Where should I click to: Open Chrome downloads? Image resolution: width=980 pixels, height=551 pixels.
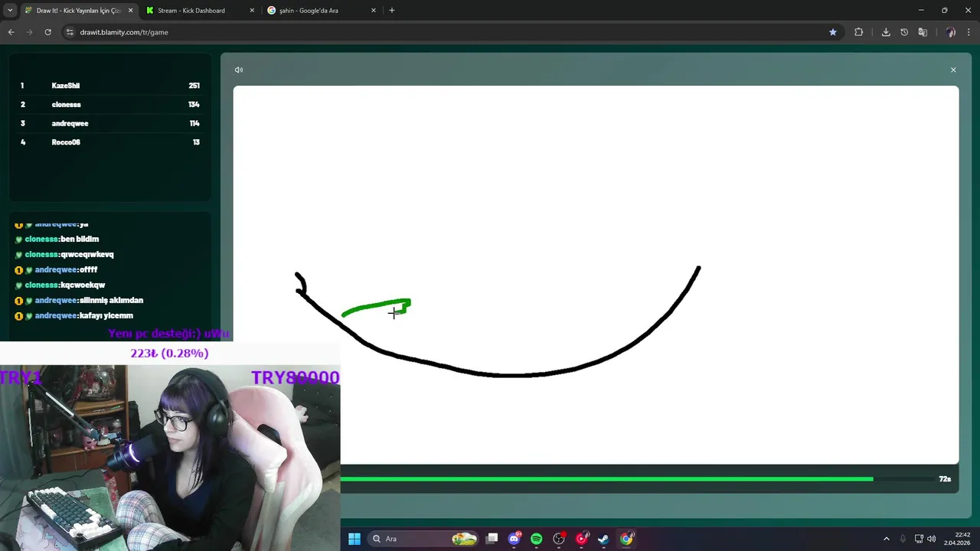click(886, 32)
